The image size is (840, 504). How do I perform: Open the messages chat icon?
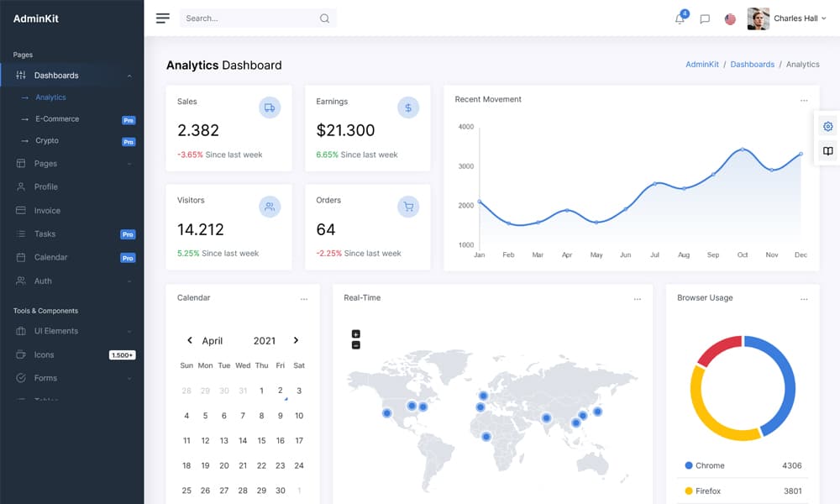pos(705,19)
